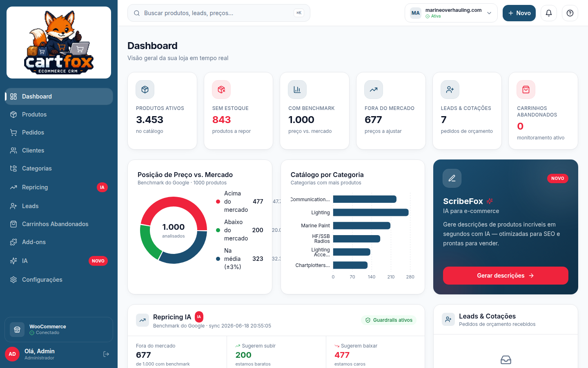Click the Leads & Cotações user-plus icon
This screenshot has height=368, width=588.
[x=450, y=90]
